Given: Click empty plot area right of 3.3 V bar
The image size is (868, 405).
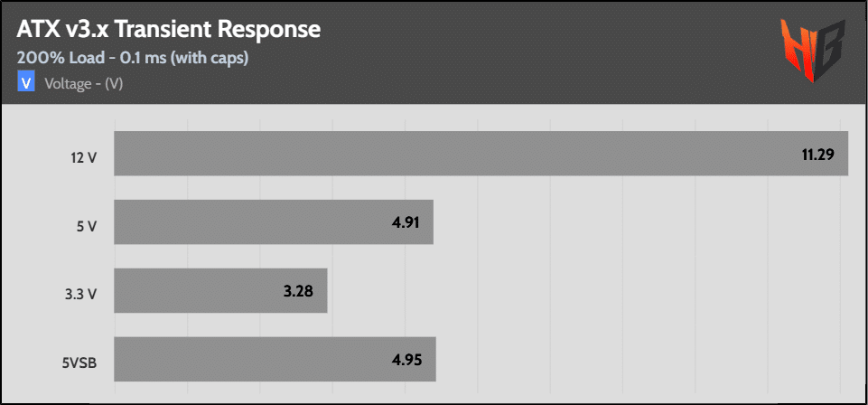Looking at the screenshot, I should point(587,291).
